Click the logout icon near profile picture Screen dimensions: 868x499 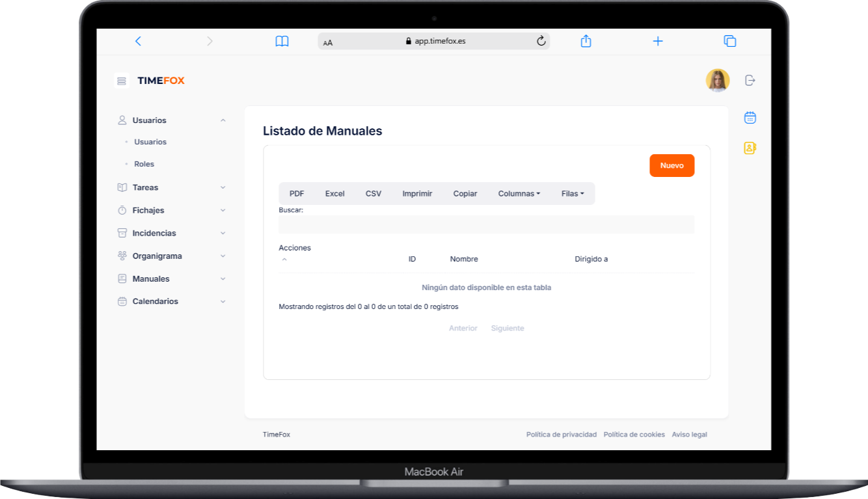[750, 80]
